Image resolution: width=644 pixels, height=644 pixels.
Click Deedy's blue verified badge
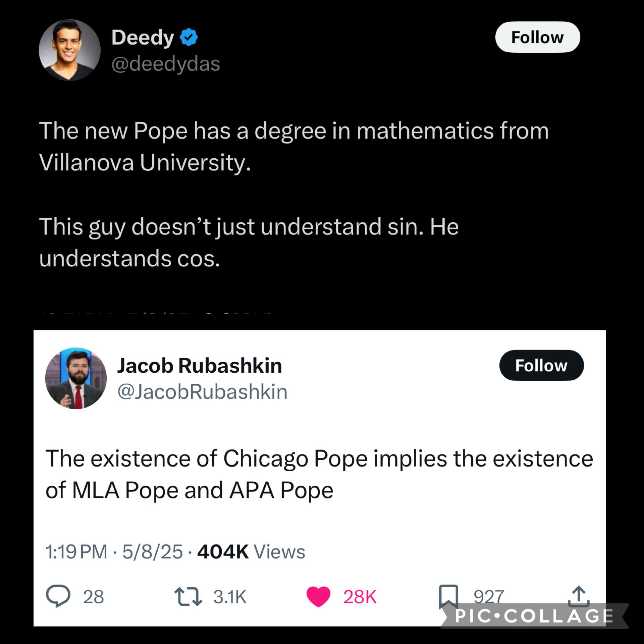coord(189,37)
